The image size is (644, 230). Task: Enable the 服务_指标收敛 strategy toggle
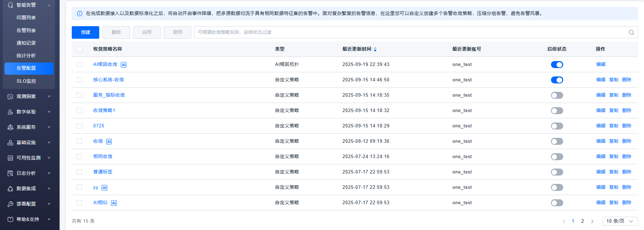pos(557,95)
